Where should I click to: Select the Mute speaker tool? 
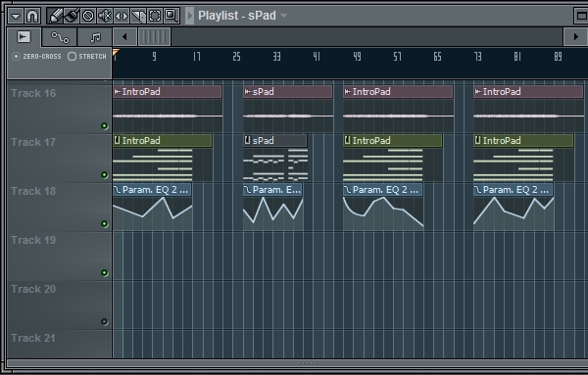coord(105,16)
